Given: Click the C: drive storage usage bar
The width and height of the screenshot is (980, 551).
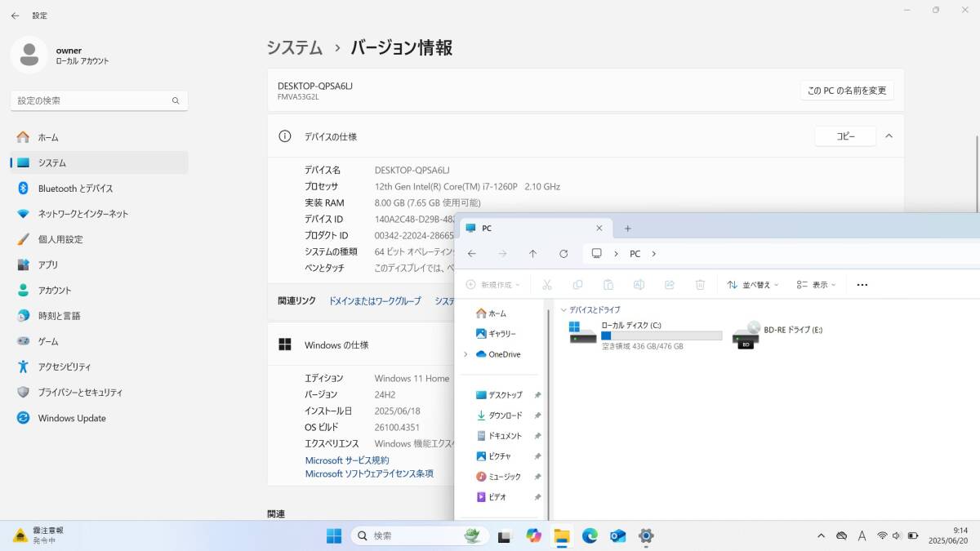Looking at the screenshot, I should tap(661, 335).
